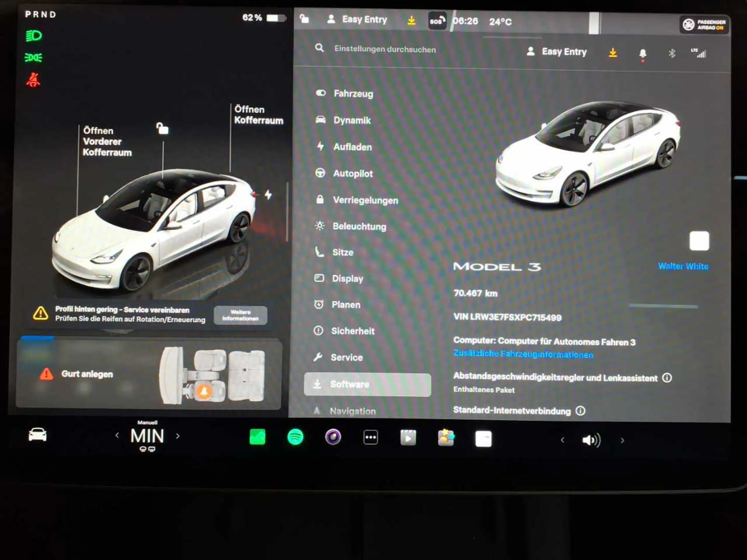
Task: Open the all apps three-dots launcher
Action: (x=371, y=437)
